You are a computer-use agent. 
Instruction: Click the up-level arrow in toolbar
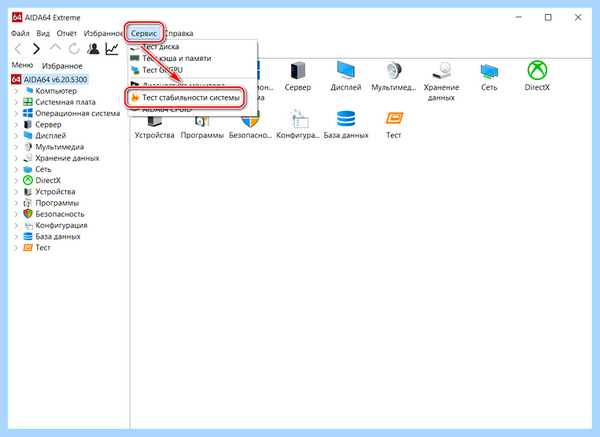(55, 48)
